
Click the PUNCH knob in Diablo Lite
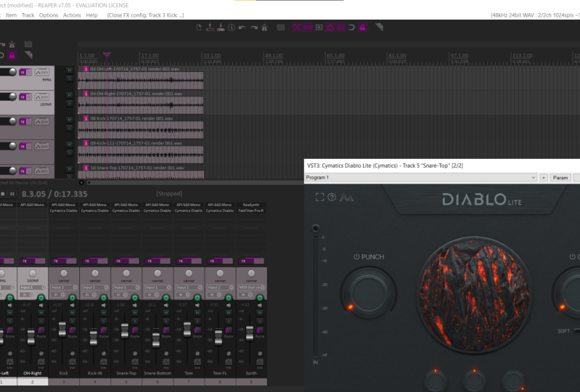tap(369, 293)
